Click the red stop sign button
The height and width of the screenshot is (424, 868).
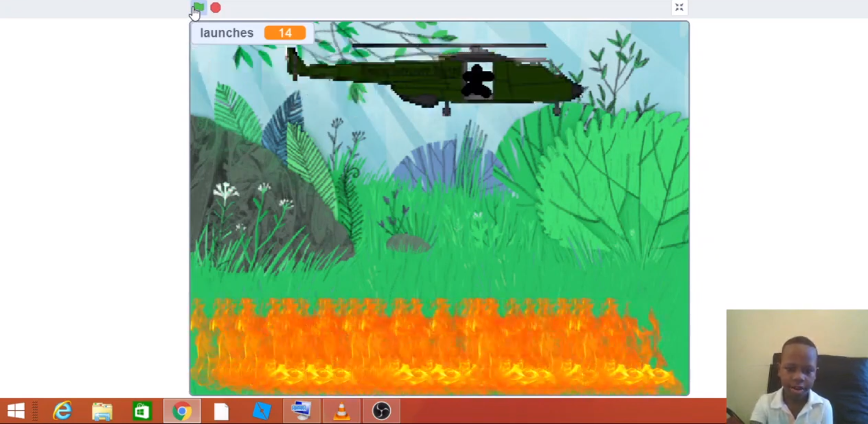216,8
